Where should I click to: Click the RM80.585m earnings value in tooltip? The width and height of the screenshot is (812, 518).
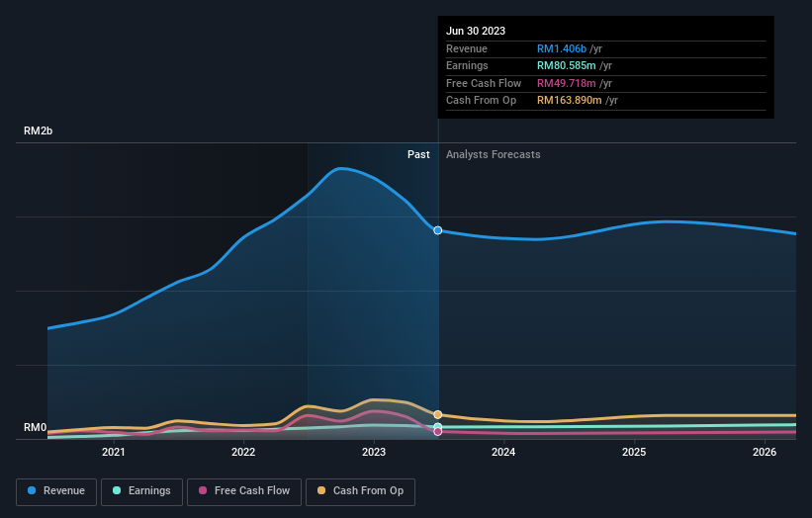(566, 65)
